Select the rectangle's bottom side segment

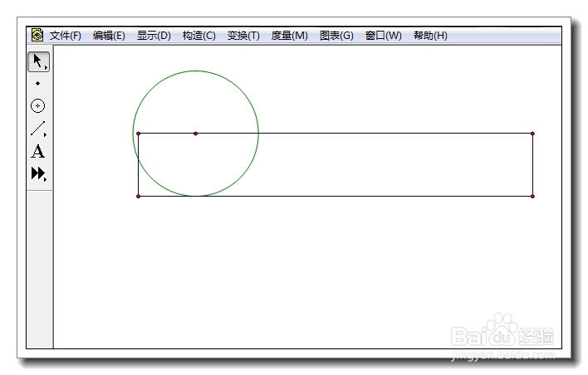(336, 196)
